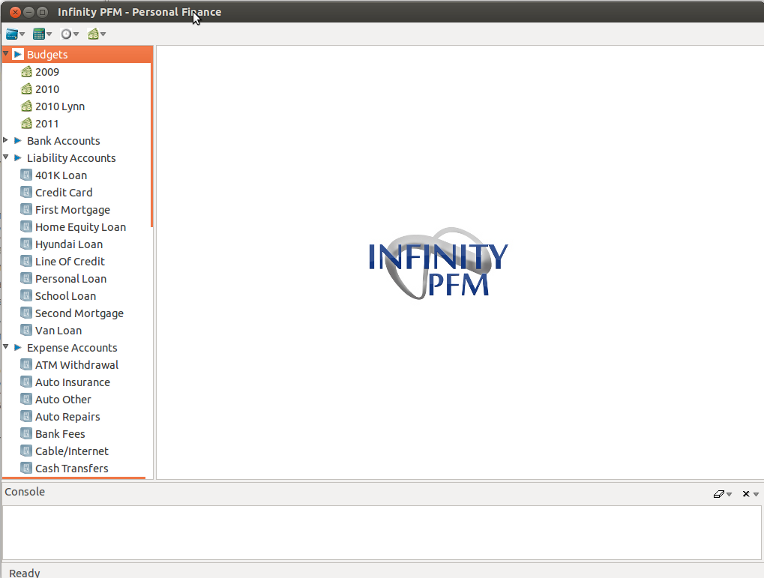Select the Hyundai Loan account
Image resolution: width=764 pixels, height=578 pixels.
point(69,244)
